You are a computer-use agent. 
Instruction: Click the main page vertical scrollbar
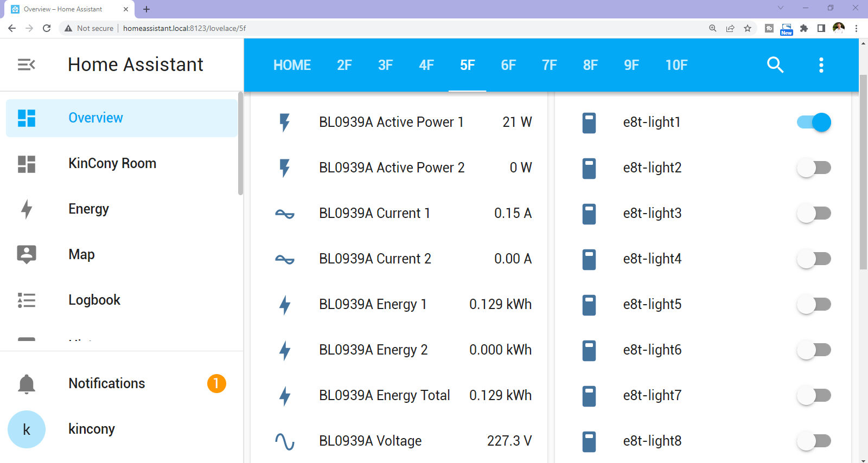pyautogui.click(x=863, y=172)
